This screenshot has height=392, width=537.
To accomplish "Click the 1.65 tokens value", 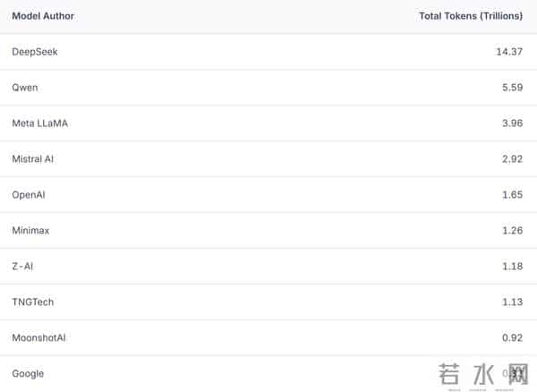I will point(512,194).
